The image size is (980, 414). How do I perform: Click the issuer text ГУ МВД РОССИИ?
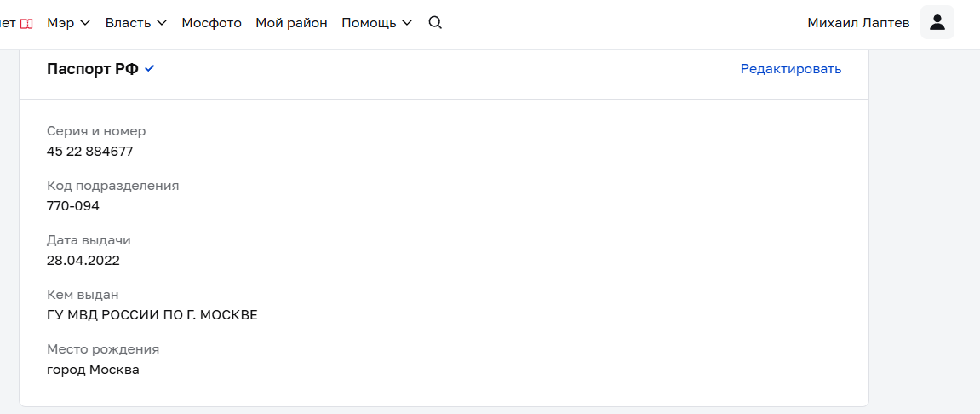coord(152,315)
